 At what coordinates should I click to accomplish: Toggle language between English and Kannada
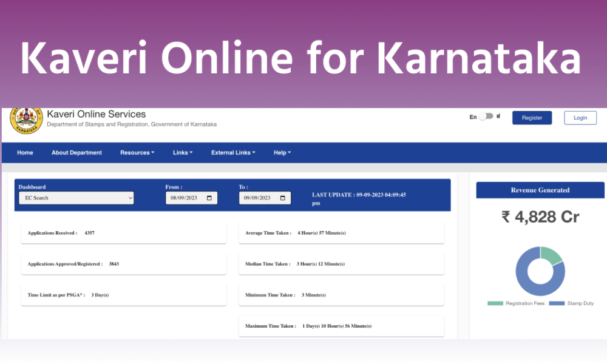click(485, 117)
